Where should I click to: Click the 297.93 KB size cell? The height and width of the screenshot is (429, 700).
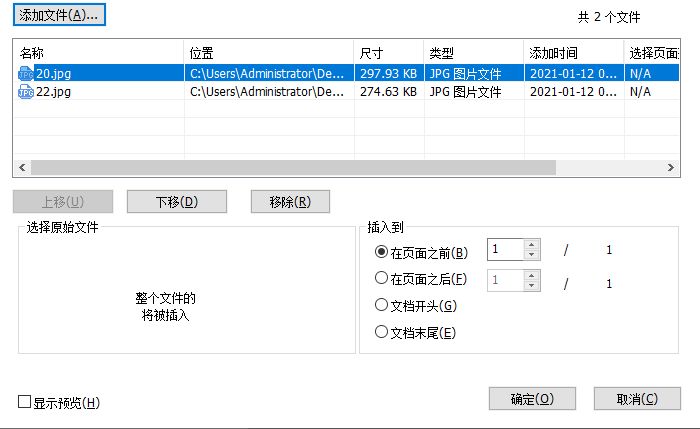point(388,73)
